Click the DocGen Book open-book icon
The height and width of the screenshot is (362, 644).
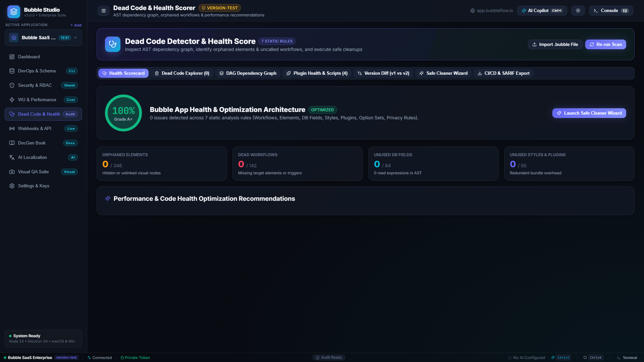[12, 143]
